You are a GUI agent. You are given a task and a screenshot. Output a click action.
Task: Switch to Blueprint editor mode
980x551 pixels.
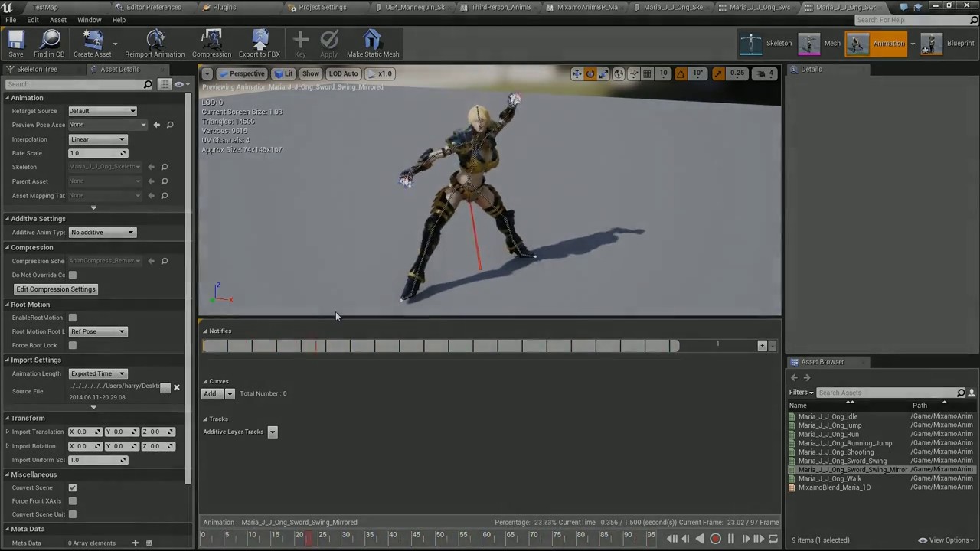948,44
